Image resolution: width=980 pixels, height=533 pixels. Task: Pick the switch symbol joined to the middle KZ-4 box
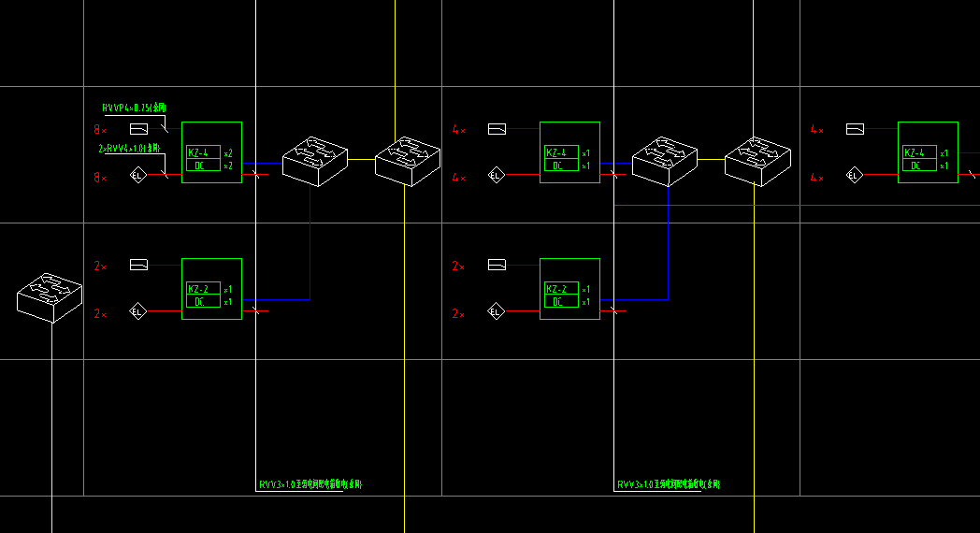665,160
